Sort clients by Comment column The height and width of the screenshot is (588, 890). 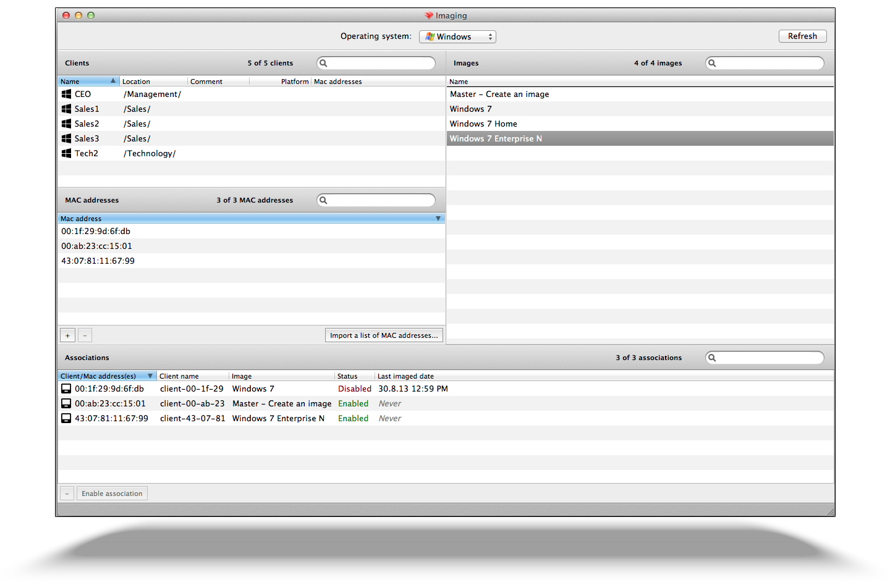click(218, 82)
